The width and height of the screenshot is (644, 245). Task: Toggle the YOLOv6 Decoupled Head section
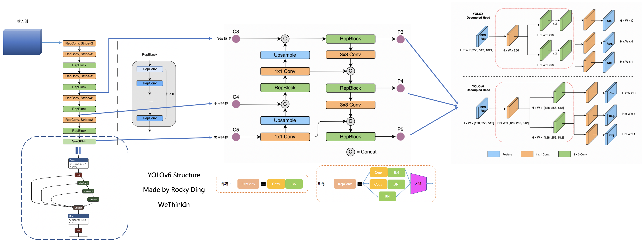[x=472, y=88]
